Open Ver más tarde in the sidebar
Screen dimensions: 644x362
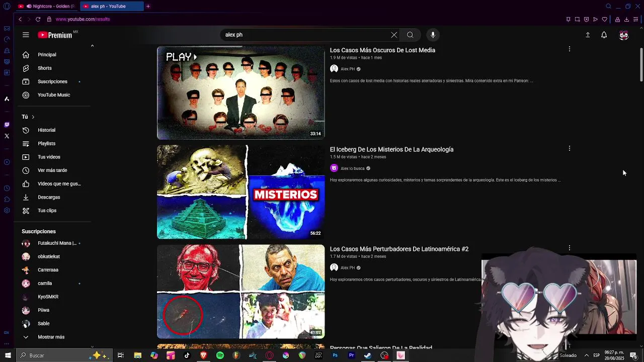[52, 170]
